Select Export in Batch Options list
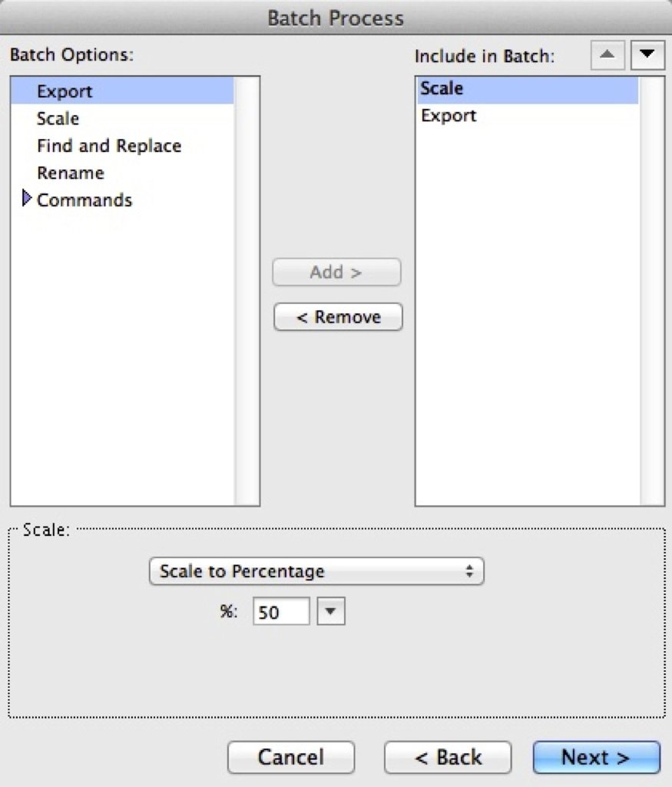 (x=122, y=91)
